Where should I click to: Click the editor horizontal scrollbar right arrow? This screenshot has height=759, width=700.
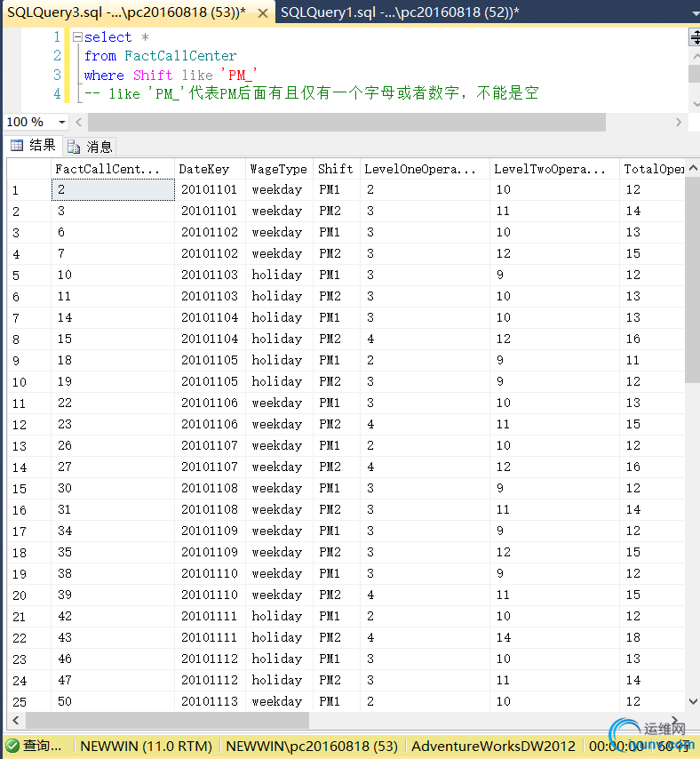[x=678, y=122]
